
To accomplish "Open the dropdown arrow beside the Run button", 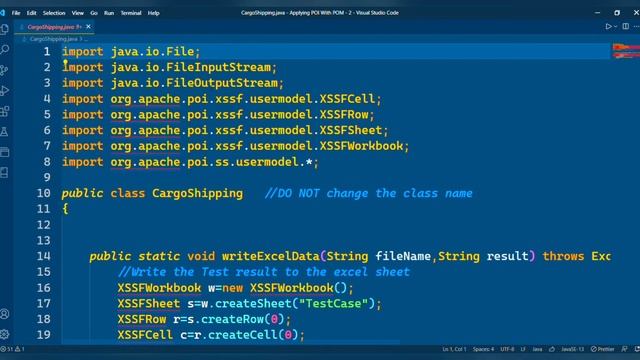I will [615, 27].
